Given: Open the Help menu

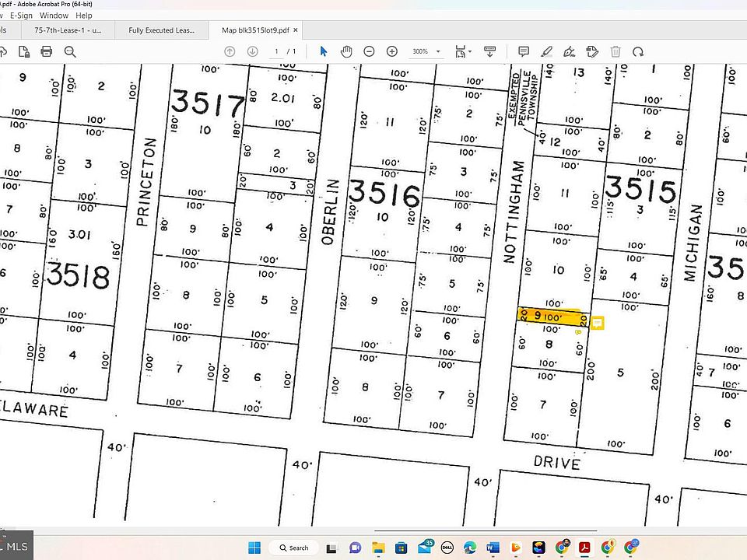Looking at the screenshot, I should click(x=84, y=15).
